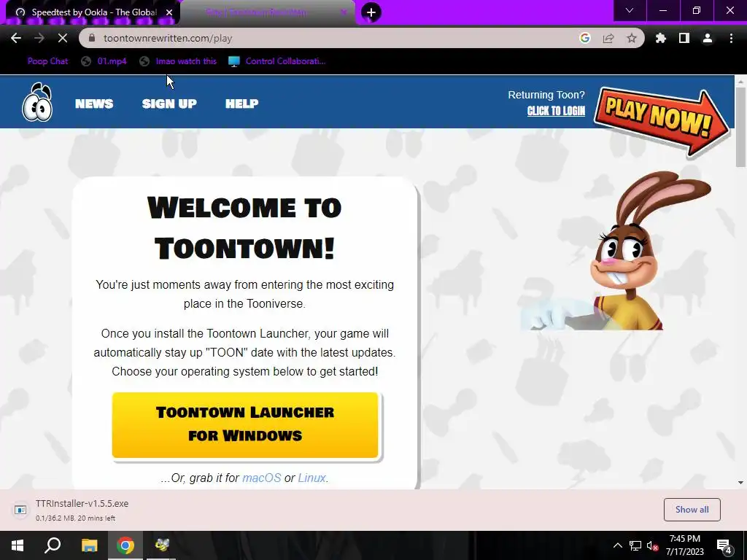
Task: Open the notification center icon
Action: (724, 546)
